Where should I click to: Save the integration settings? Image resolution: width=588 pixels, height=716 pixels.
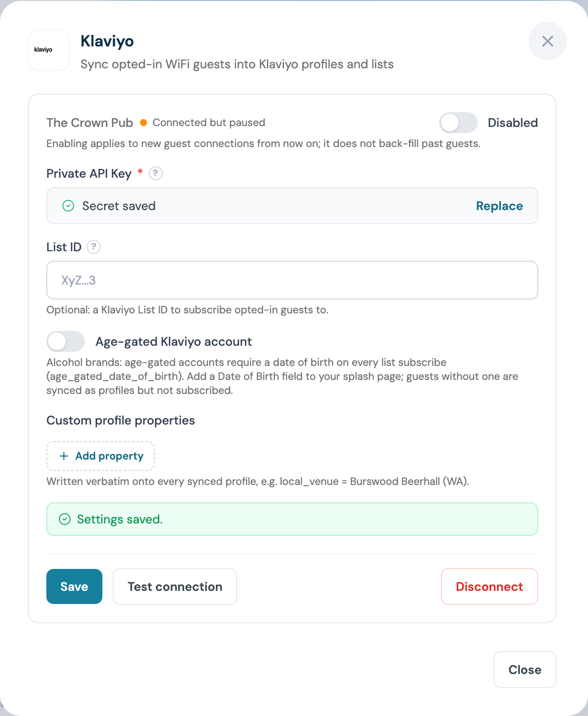tap(74, 587)
